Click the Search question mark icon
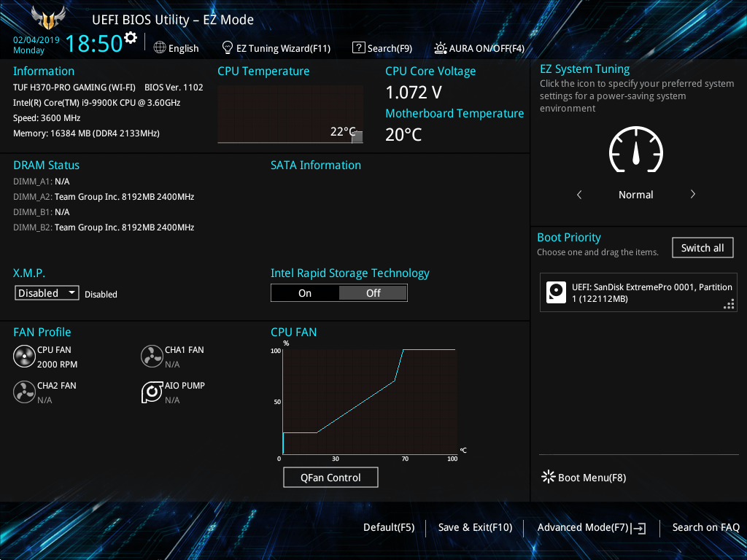747x560 pixels. pos(358,47)
